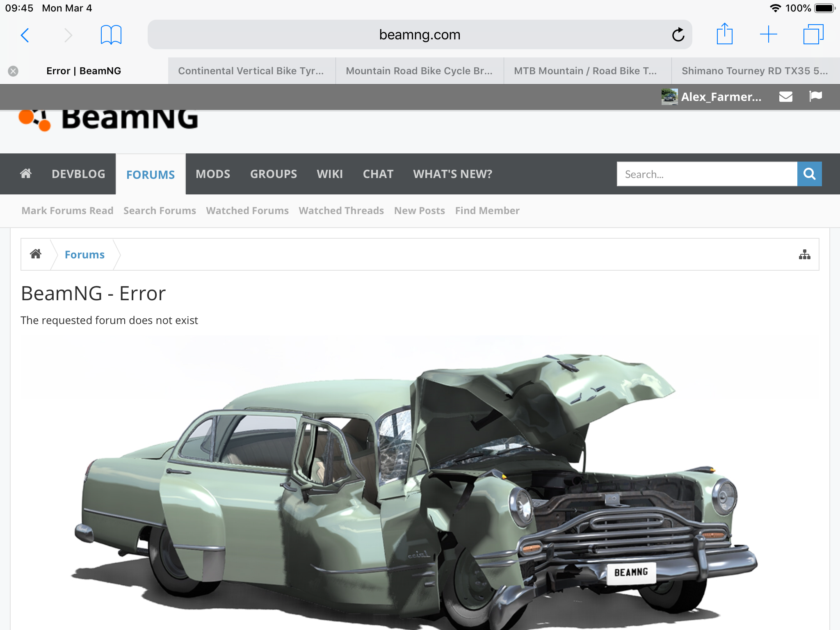Close the Error | BeamNG tab
Image resolution: width=840 pixels, height=630 pixels.
coord(13,71)
